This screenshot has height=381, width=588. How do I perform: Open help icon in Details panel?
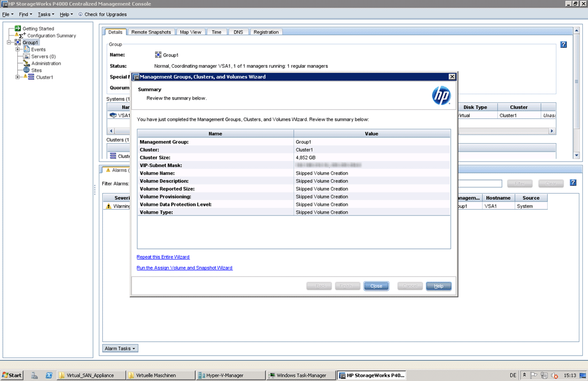564,44
